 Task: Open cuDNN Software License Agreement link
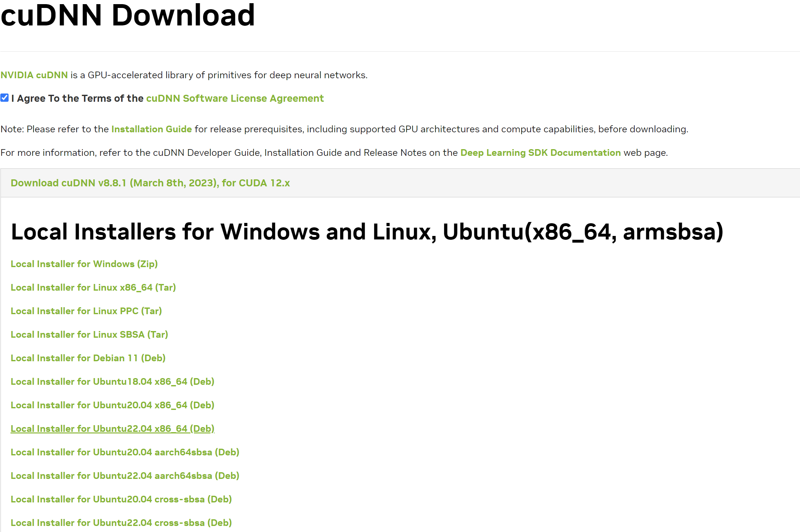[x=235, y=98]
